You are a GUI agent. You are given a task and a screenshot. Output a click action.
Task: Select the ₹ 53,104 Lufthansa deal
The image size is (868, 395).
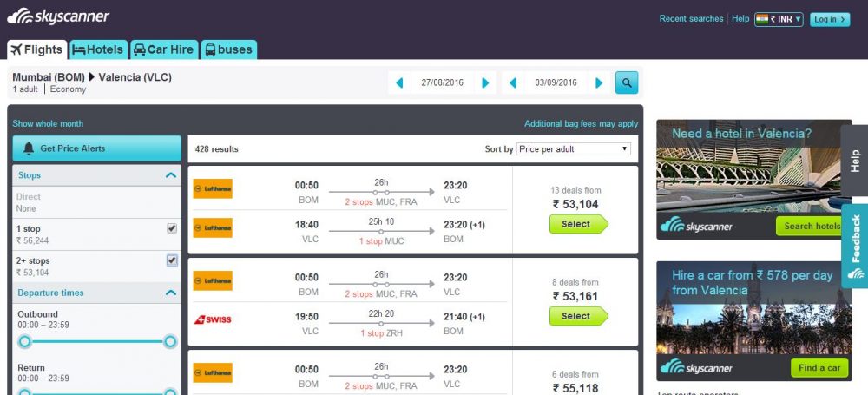pos(576,224)
